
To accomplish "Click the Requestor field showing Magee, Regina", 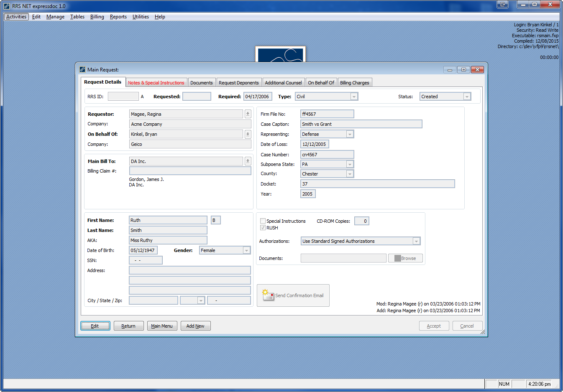I will [186, 114].
